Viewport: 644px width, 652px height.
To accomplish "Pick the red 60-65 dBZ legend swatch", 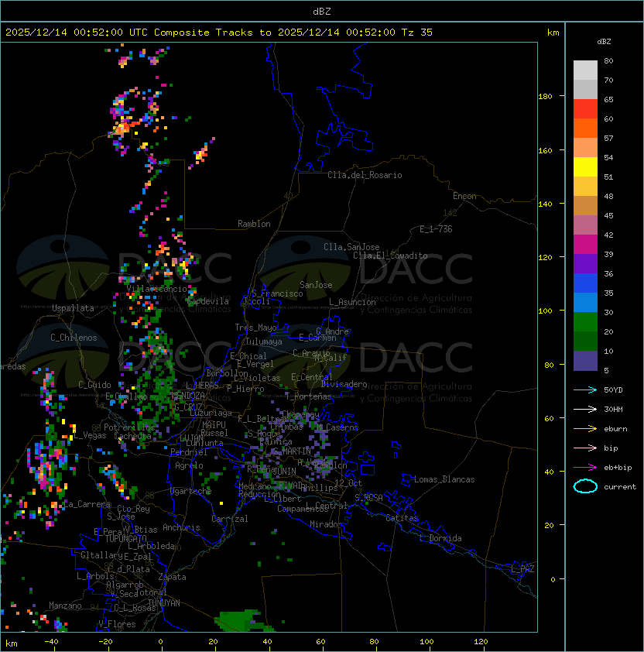I will pos(585,109).
